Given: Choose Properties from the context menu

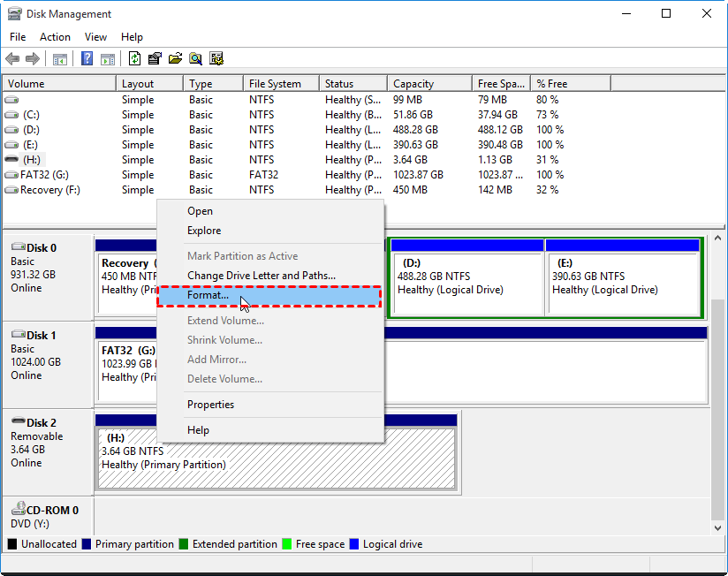Looking at the screenshot, I should [270, 405].
